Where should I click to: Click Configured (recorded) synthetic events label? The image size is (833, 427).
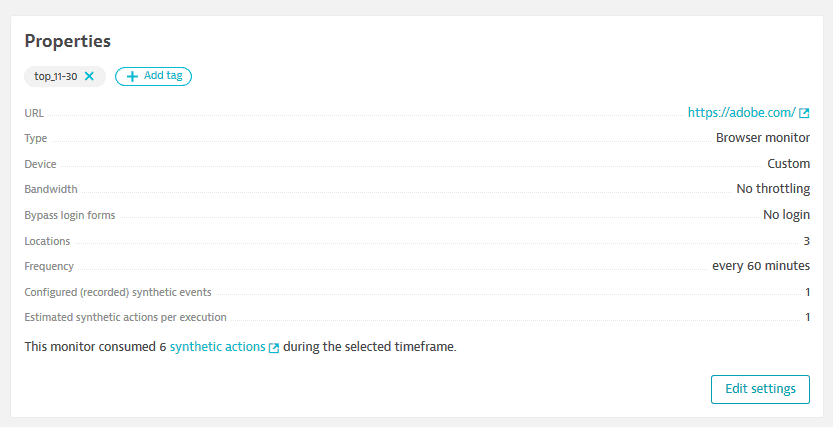118,292
